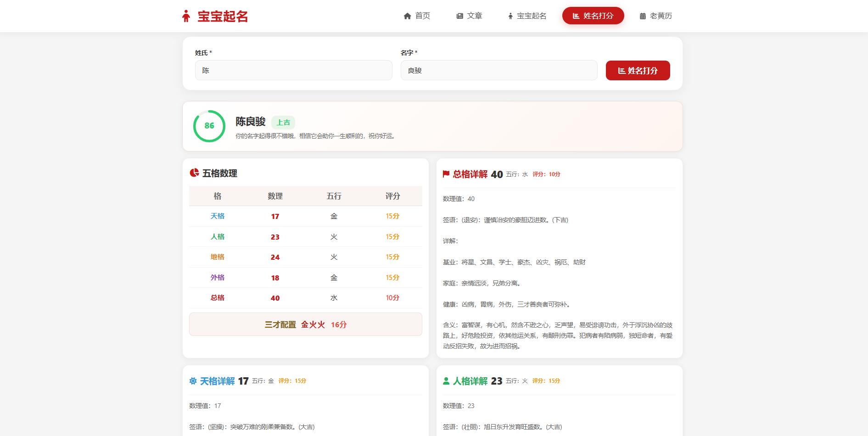Click the 数理 value 23 in 人格 row
868x436 pixels.
coord(275,237)
